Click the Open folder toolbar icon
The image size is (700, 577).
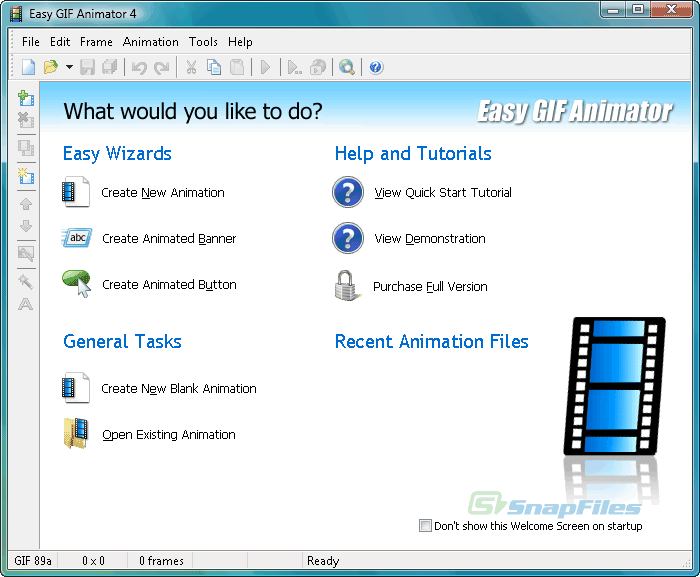pyautogui.click(x=51, y=67)
